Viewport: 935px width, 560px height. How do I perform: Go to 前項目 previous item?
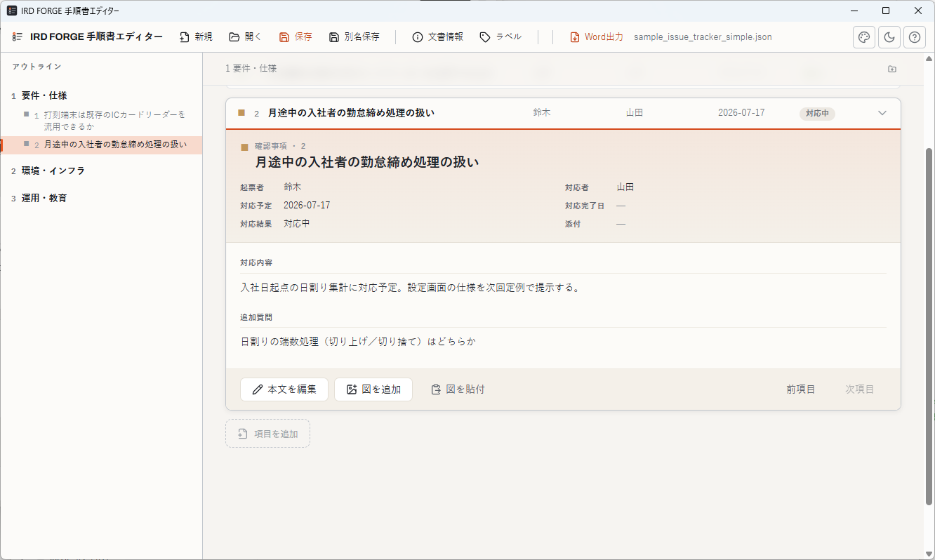[x=801, y=389]
